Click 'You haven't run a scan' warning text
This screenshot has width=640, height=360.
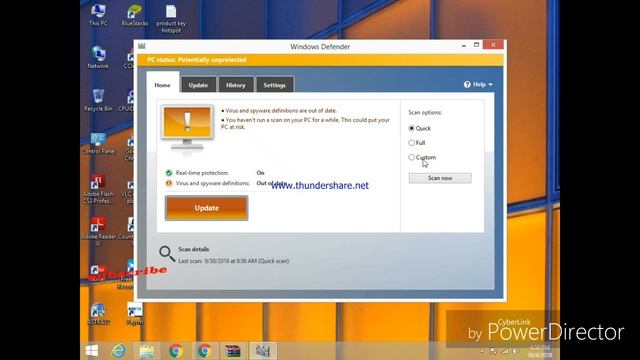point(305,123)
